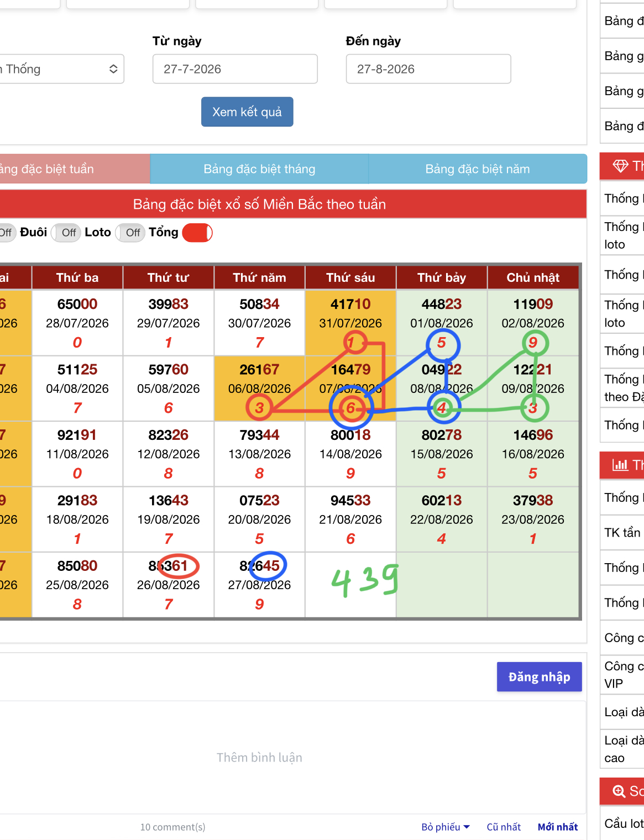Sort comments by Cũ nhất
Screen dimensions: 644x840
(504, 827)
